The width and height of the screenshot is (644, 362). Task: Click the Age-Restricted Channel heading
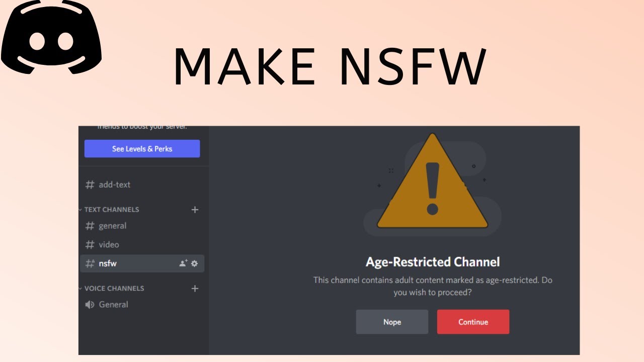[x=433, y=262]
